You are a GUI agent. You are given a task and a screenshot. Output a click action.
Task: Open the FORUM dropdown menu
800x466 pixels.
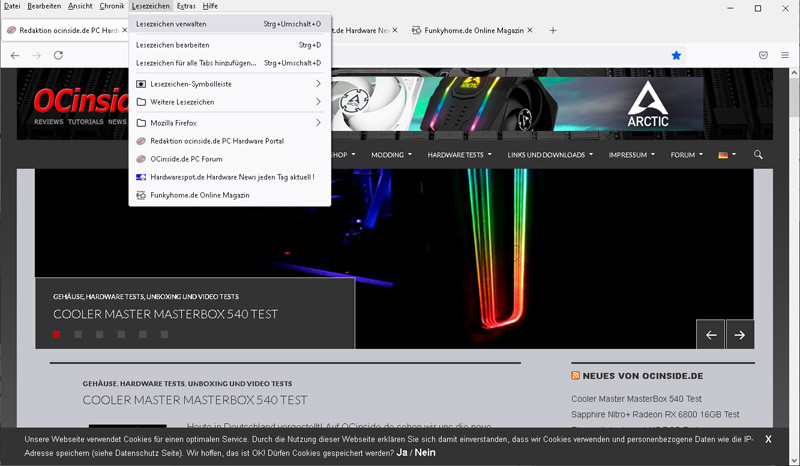click(x=687, y=155)
